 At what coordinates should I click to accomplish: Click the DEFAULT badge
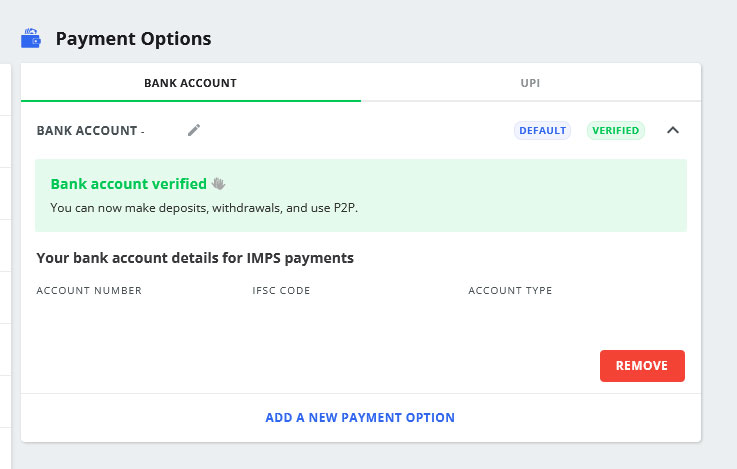542,130
